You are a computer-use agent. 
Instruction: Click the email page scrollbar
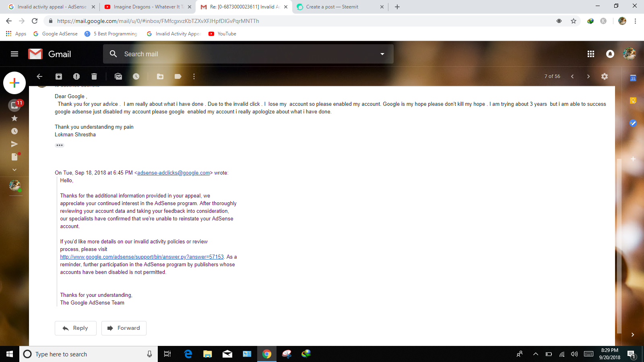coord(619,246)
